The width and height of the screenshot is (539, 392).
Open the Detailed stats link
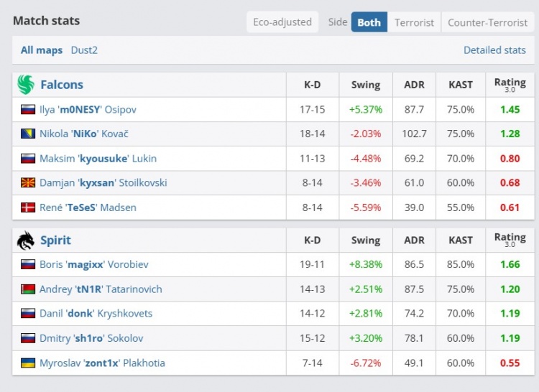click(x=494, y=50)
